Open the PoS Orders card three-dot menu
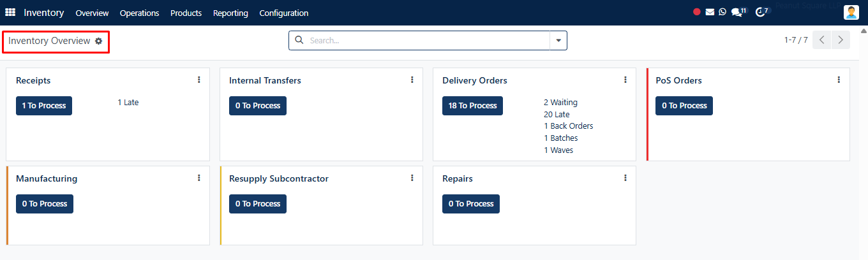The image size is (868, 260). [x=839, y=80]
